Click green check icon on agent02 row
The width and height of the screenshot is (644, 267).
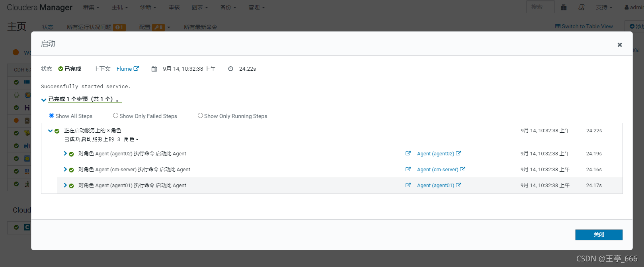coord(71,154)
